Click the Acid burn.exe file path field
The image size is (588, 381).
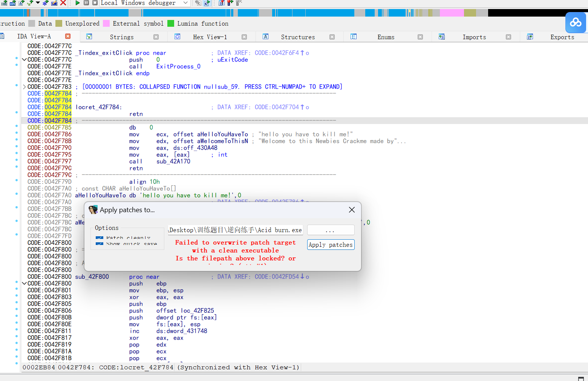tap(236, 230)
